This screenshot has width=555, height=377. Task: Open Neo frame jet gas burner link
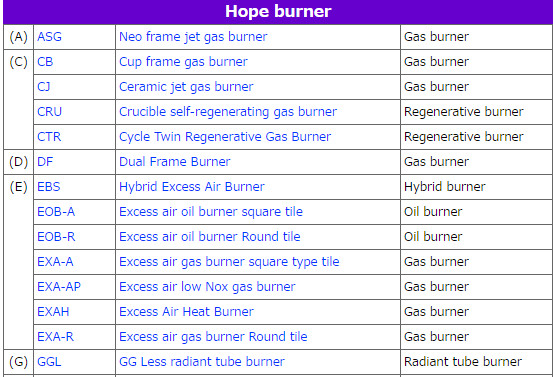click(193, 37)
